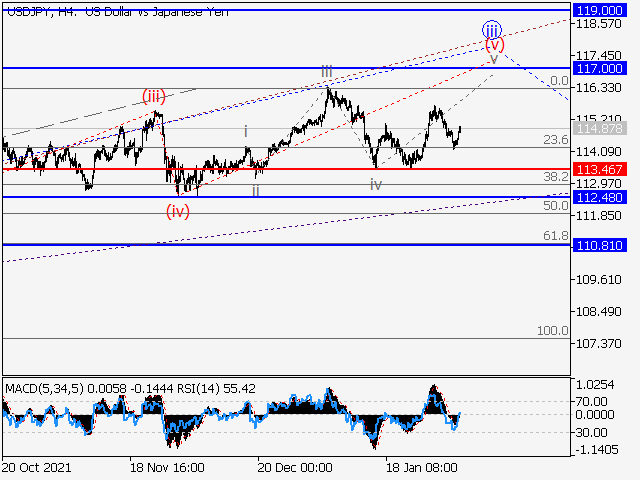Select the gray 114.878 current price tag
The width and height of the screenshot is (640, 480).
(x=599, y=129)
